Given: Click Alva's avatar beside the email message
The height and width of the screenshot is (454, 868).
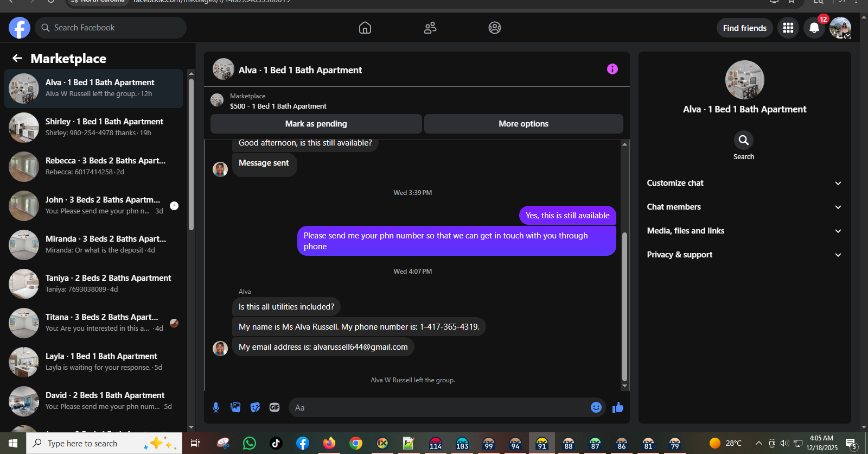Looking at the screenshot, I should (220, 349).
